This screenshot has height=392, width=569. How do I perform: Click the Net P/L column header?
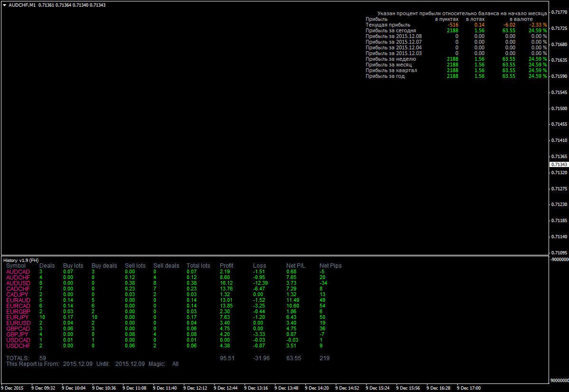[x=296, y=266]
